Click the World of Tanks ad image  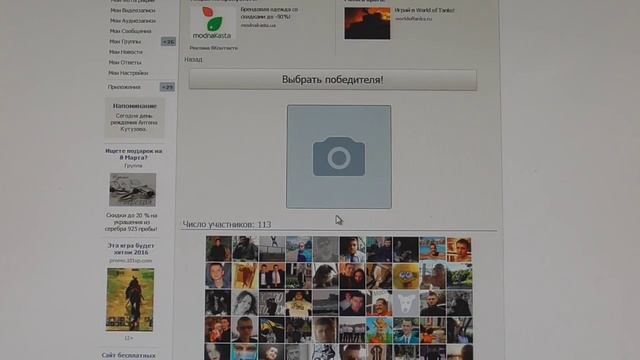click(367, 23)
